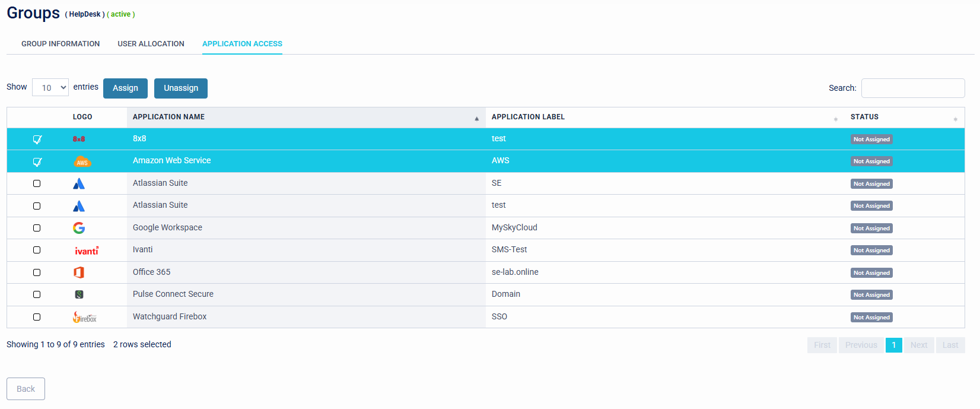Click the Watchguard Firebox logo
Screen dimensions: 980x409
pos(85,317)
